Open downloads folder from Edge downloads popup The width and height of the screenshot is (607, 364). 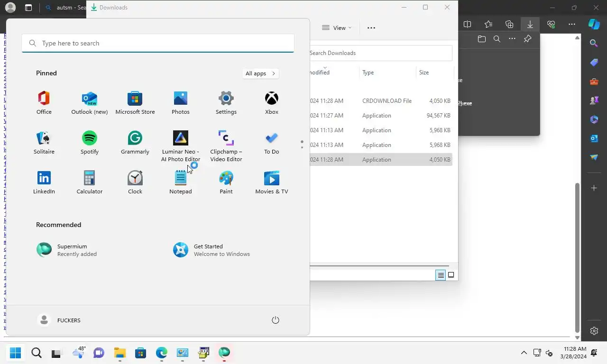(482, 39)
